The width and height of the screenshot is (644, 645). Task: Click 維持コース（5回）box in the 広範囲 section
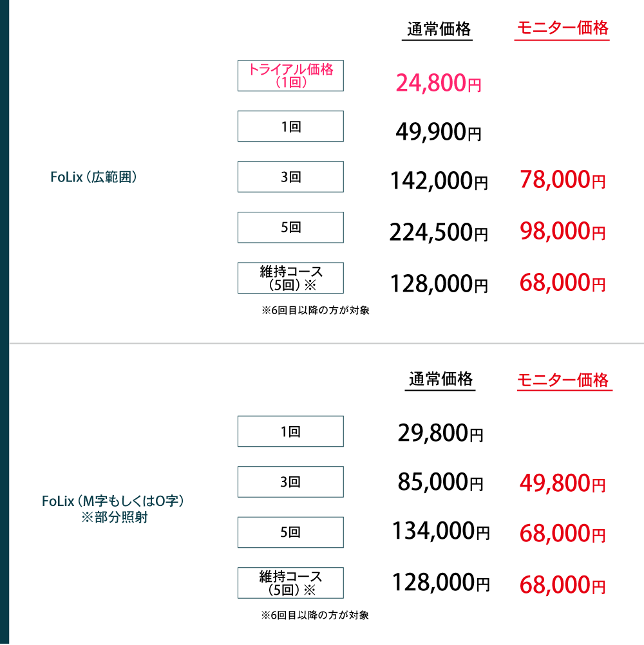pyautogui.click(x=290, y=278)
